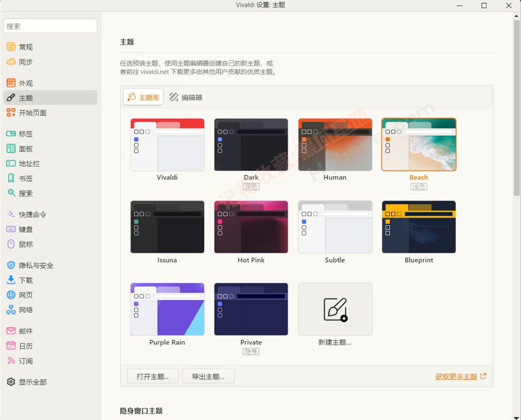Click the 新建主题... label
This screenshot has width=521, height=420.
(x=335, y=342)
